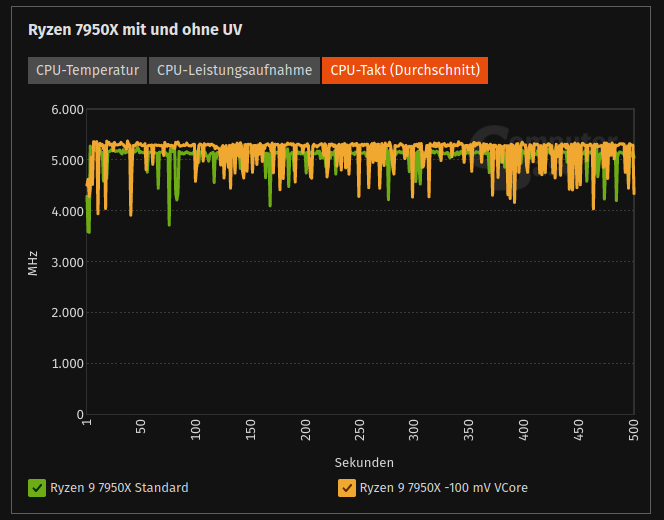
Task: Click the 1.000 y-axis value
Action: click(x=67, y=364)
